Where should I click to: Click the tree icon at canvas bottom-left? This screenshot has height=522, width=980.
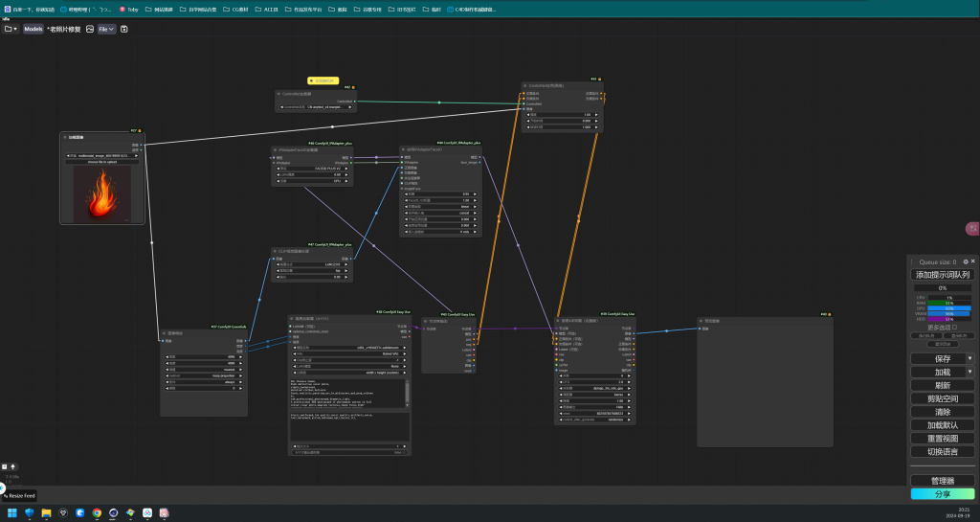(12, 466)
